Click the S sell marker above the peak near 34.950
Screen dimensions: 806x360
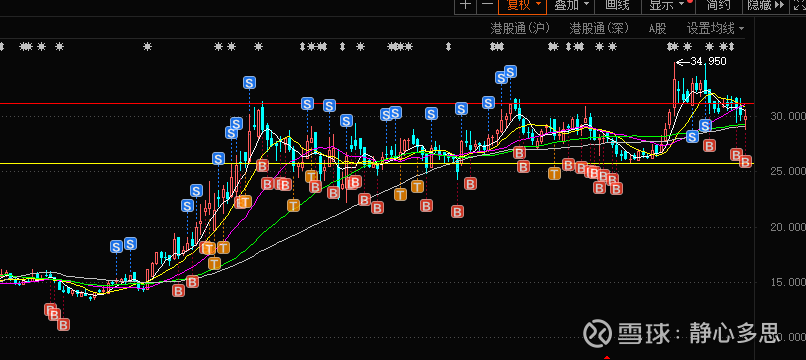(705, 125)
